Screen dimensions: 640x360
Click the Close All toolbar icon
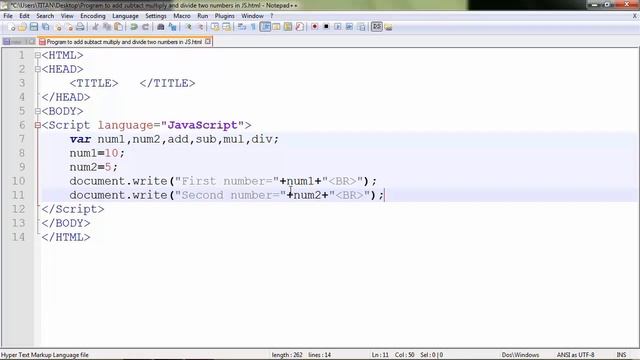(69, 27)
